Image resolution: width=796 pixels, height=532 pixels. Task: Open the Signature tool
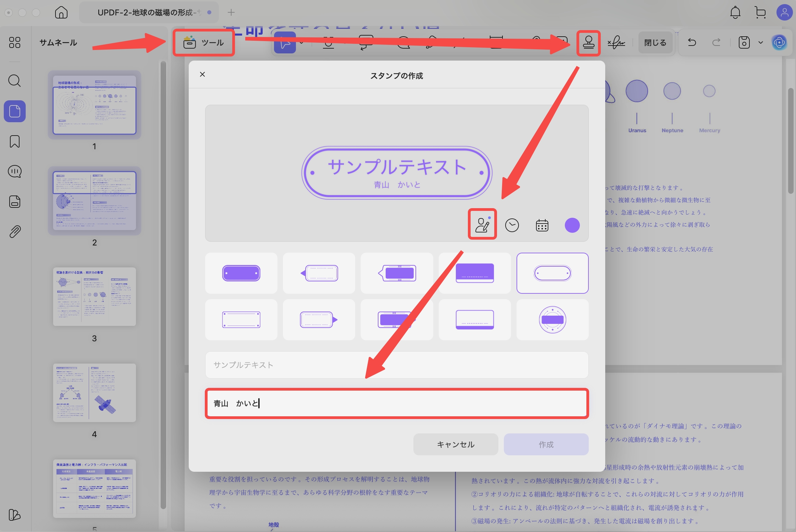[617, 42]
